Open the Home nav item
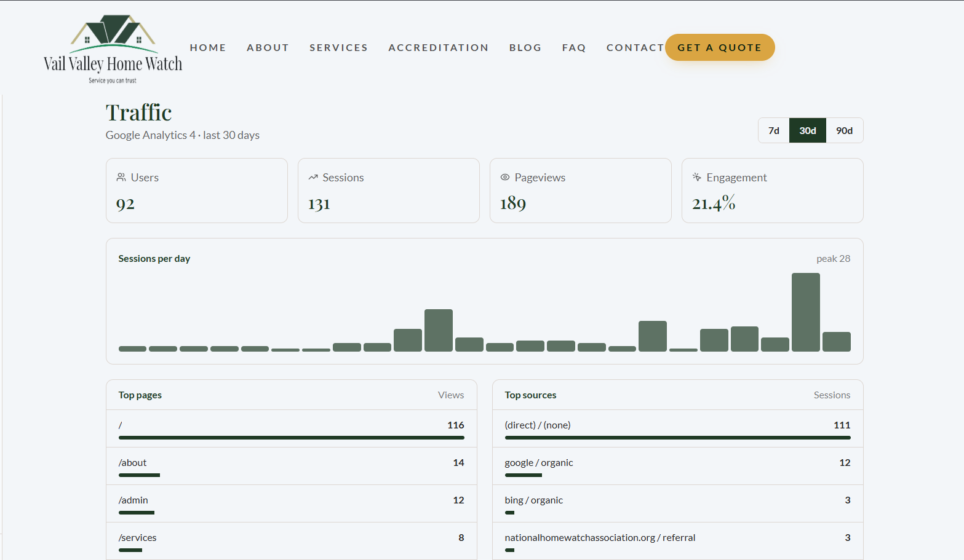964x560 pixels. [208, 47]
